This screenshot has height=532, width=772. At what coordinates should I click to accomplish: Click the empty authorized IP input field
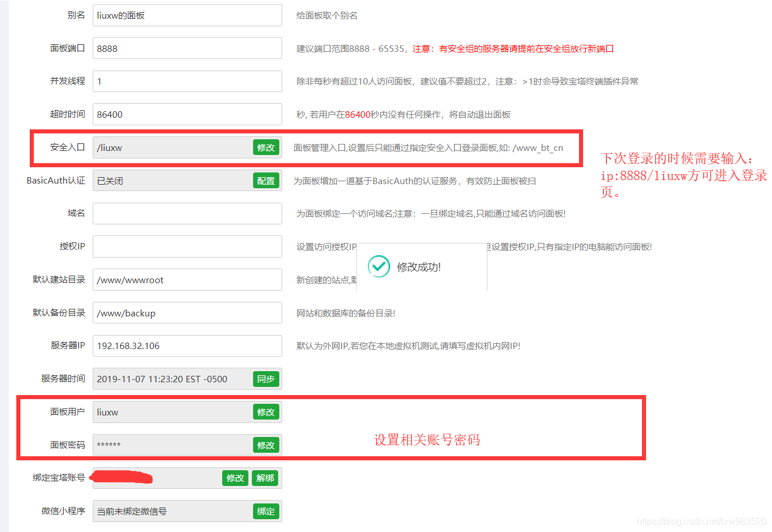click(187, 246)
